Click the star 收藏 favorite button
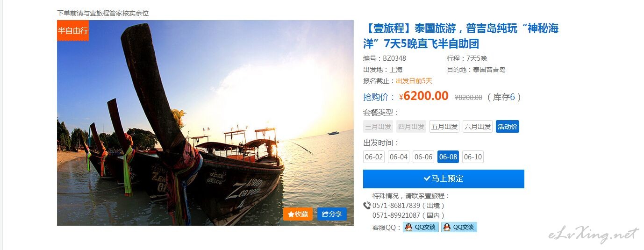 pos(298,214)
